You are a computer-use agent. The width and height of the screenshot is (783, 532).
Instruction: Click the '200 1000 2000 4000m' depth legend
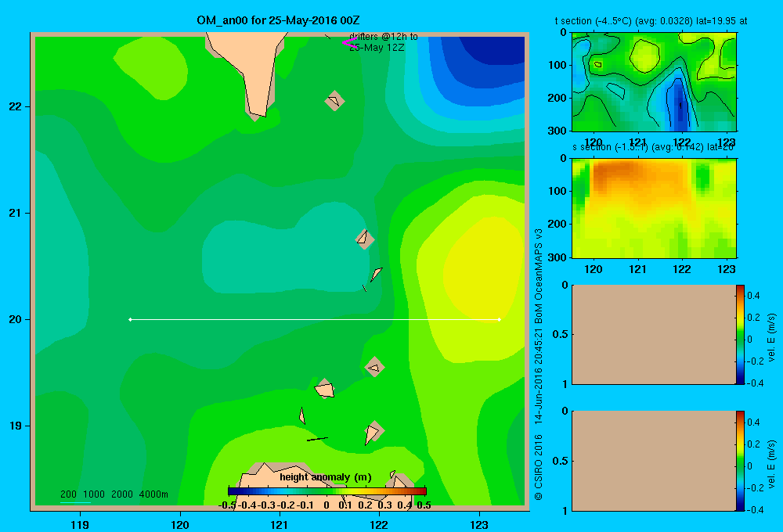(x=114, y=494)
